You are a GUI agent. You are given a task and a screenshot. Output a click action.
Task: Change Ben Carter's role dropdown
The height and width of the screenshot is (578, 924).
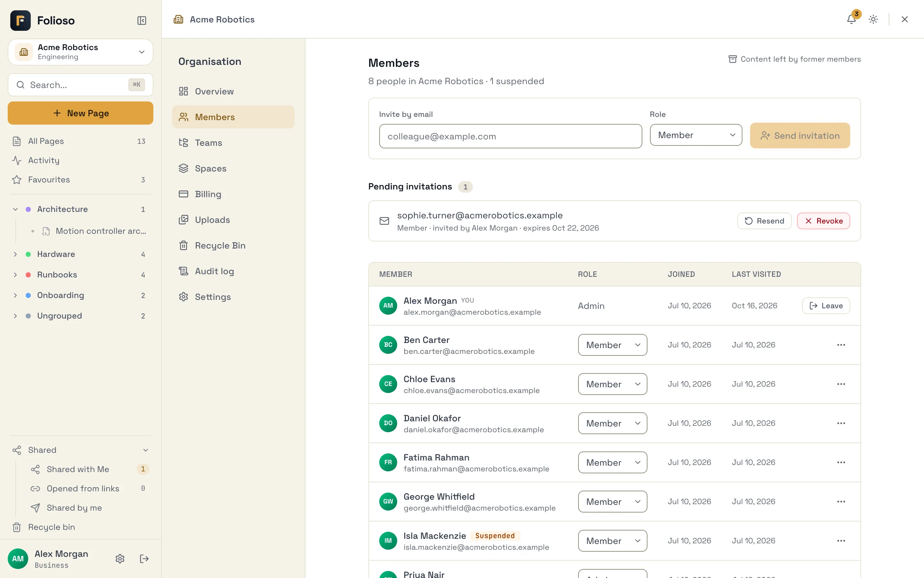tap(612, 345)
